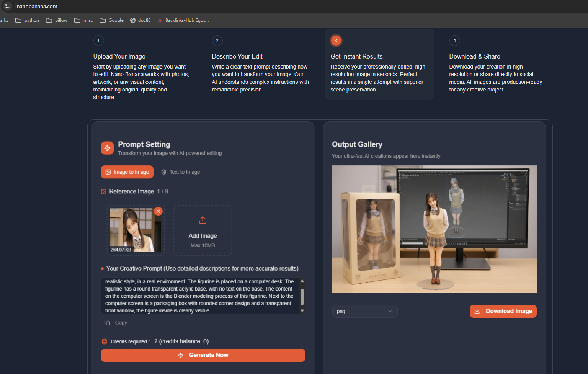Viewport: 588px width, 374px height.
Task: Click step 1 Upload Your Image circle
Action: pos(98,40)
